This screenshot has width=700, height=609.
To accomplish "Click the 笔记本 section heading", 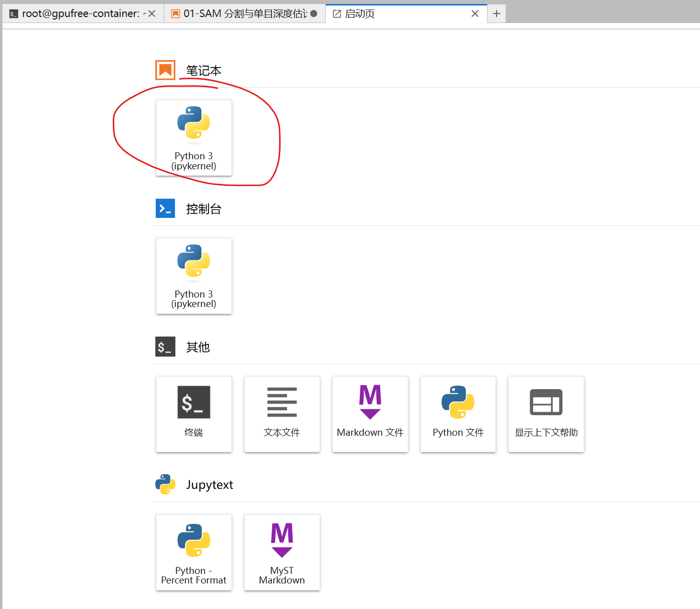I will pyautogui.click(x=204, y=71).
